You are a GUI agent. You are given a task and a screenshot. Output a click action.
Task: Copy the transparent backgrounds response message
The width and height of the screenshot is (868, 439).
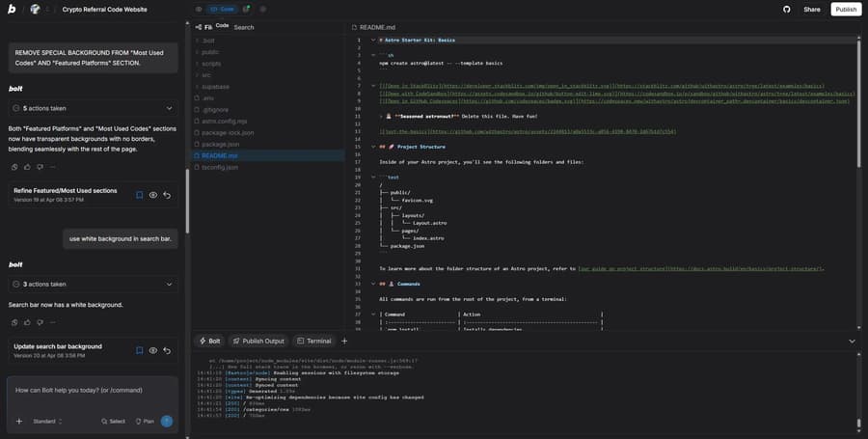pyautogui.click(x=14, y=167)
